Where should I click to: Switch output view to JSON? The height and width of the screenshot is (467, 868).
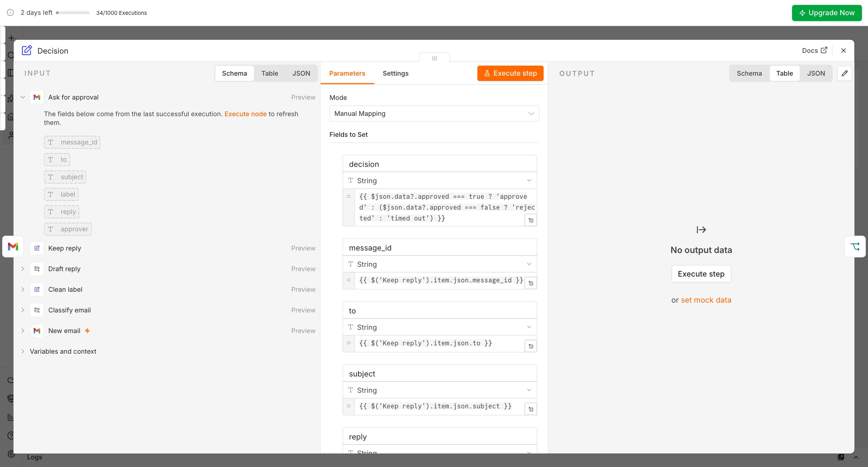[x=816, y=73]
